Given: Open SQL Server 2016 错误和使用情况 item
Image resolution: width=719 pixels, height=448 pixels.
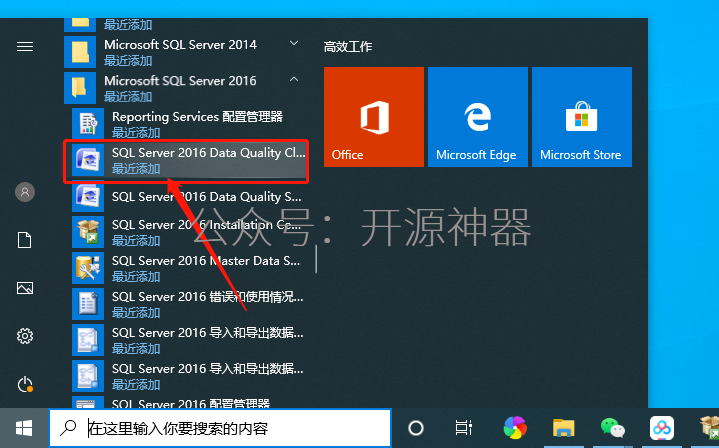Looking at the screenshot, I should click(x=188, y=304).
